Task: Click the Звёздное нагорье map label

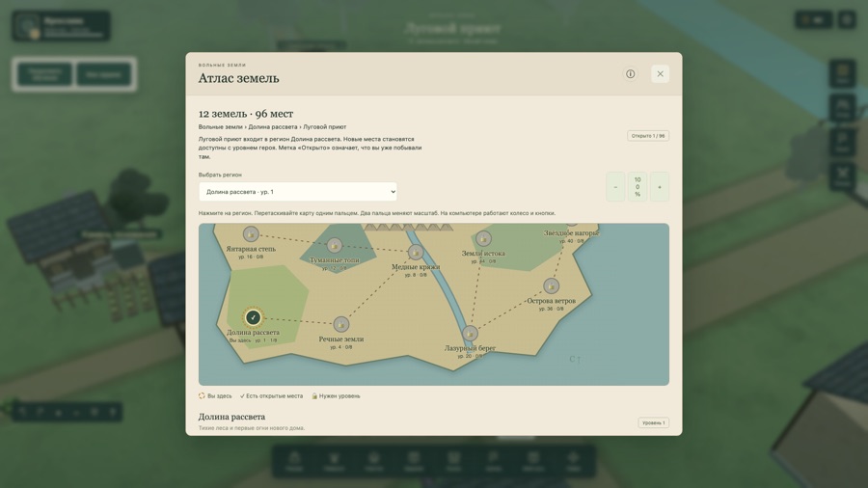Action: click(571, 233)
